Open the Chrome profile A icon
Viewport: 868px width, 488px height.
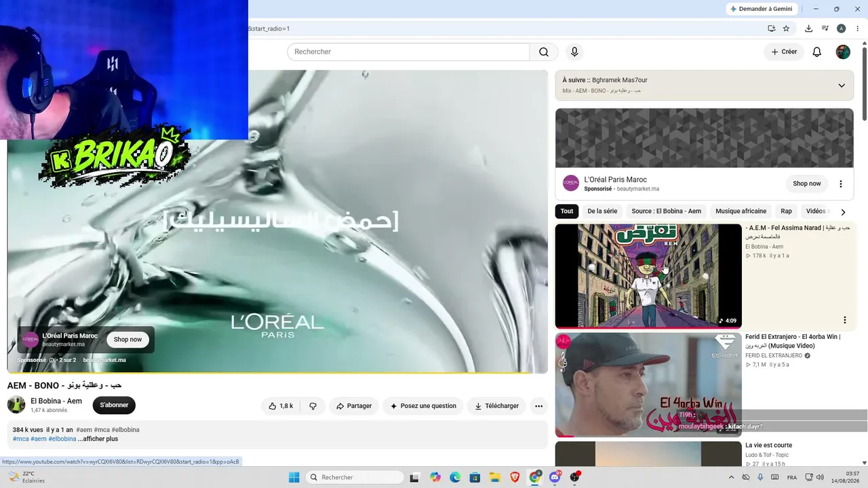[x=841, y=28]
